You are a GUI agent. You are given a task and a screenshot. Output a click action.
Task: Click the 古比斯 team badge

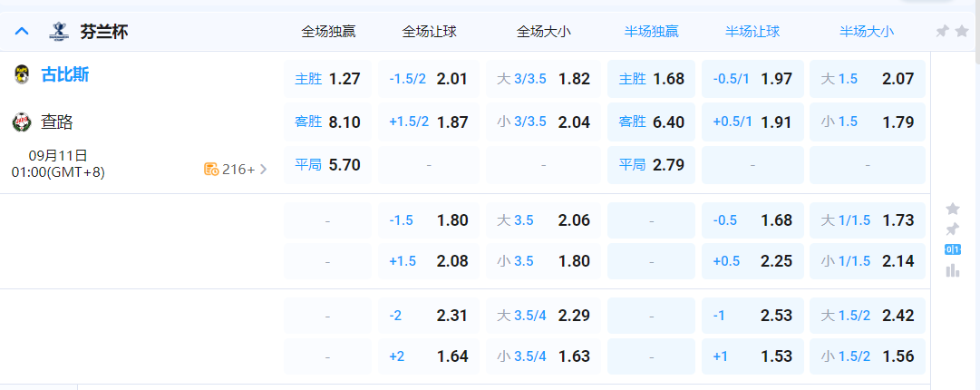tap(22, 75)
